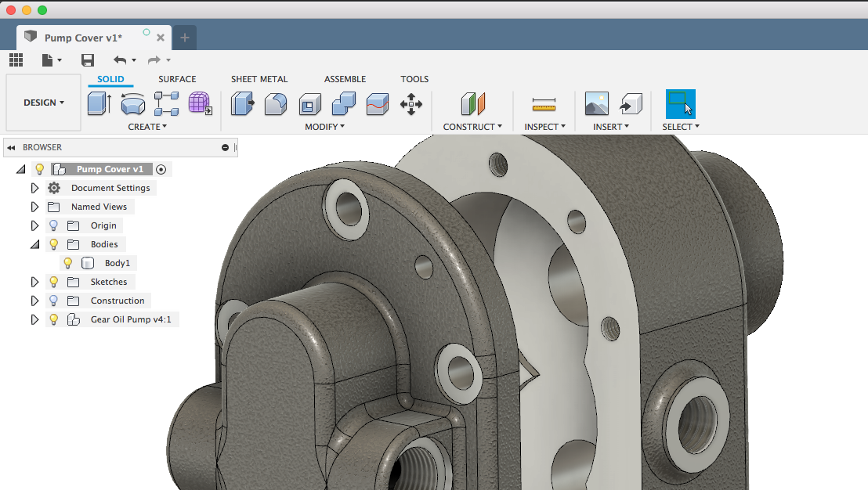Toggle visibility of the Origin folder
868x490 pixels.
point(54,225)
